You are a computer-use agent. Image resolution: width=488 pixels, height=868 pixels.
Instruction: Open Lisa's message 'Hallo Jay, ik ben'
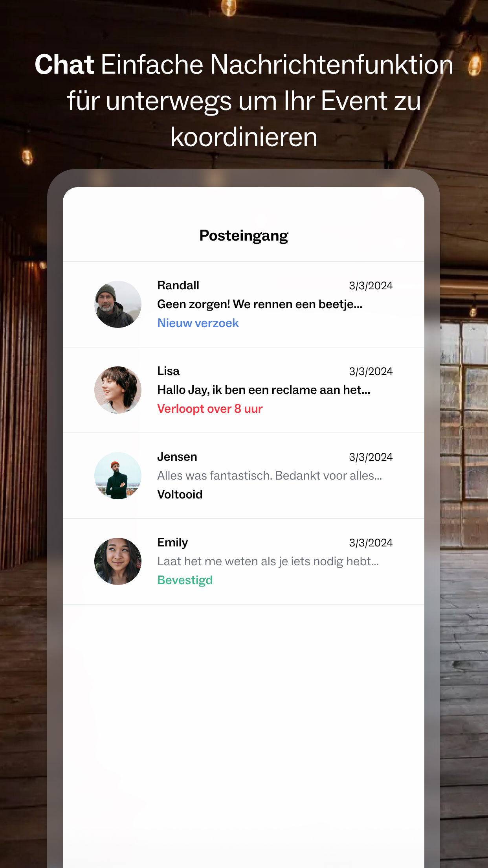(x=264, y=390)
